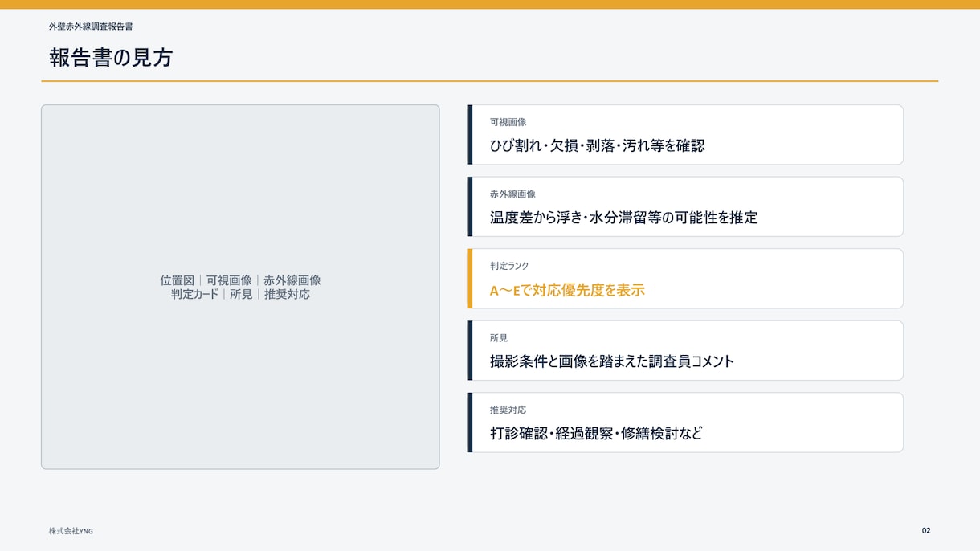Click the text 温度差から浮き・水分滞留等の可能性を推定
This screenshot has width=980, height=551.
(x=623, y=218)
